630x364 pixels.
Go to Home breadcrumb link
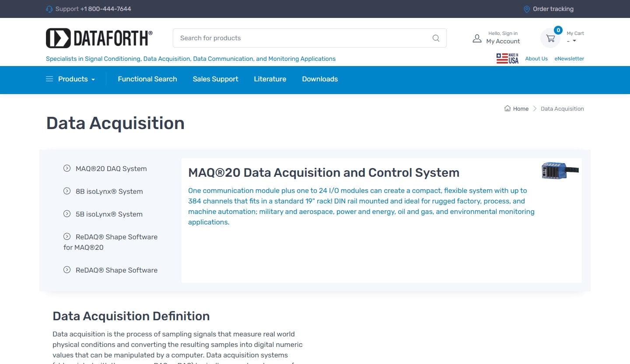pyautogui.click(x=521, y=108)
